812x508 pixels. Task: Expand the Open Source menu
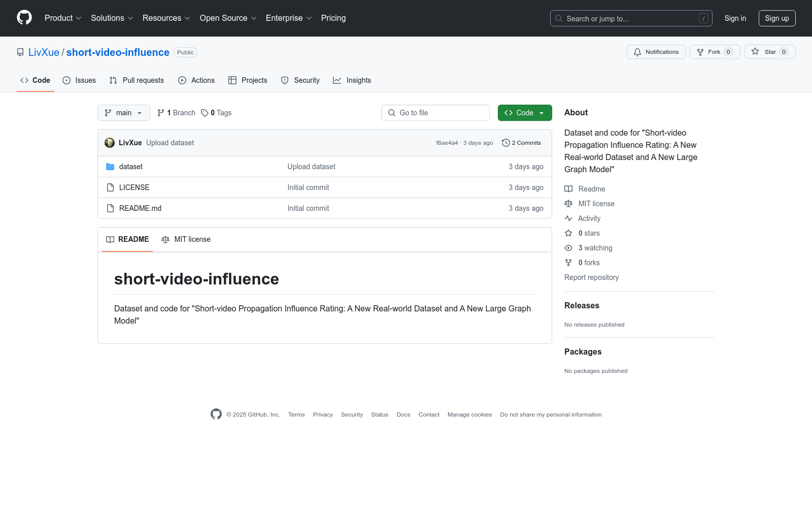[x=228, y=18]
